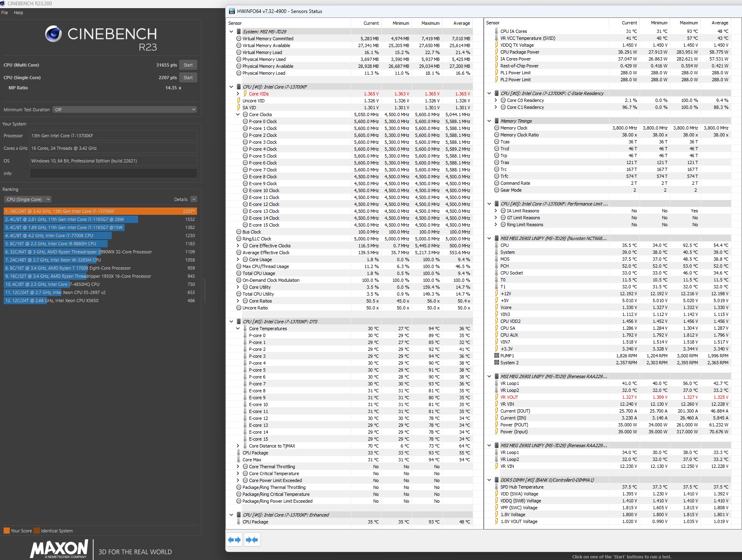Click the SA VID voltage icon

coord(239,108)
